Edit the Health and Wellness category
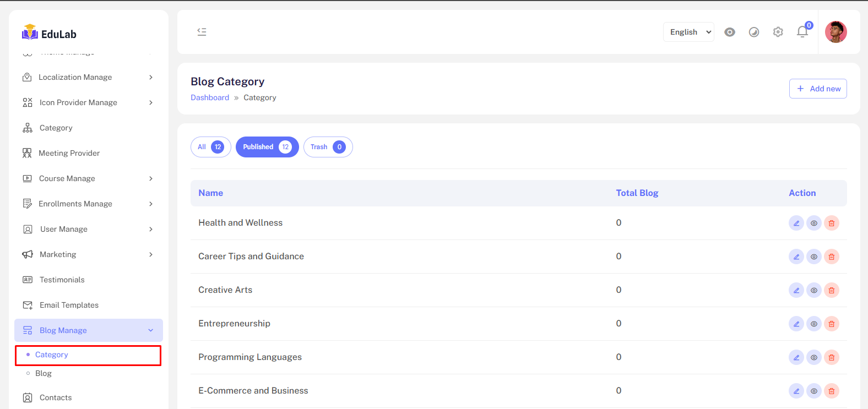The width and height of the screenshot is (868, 409). [x=796, y=223]
